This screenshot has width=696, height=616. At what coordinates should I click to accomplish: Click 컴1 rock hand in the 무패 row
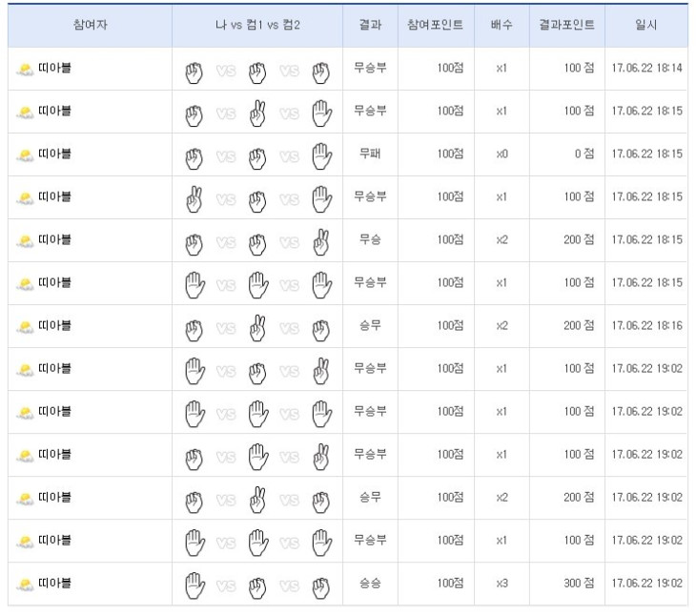(257, 159)
